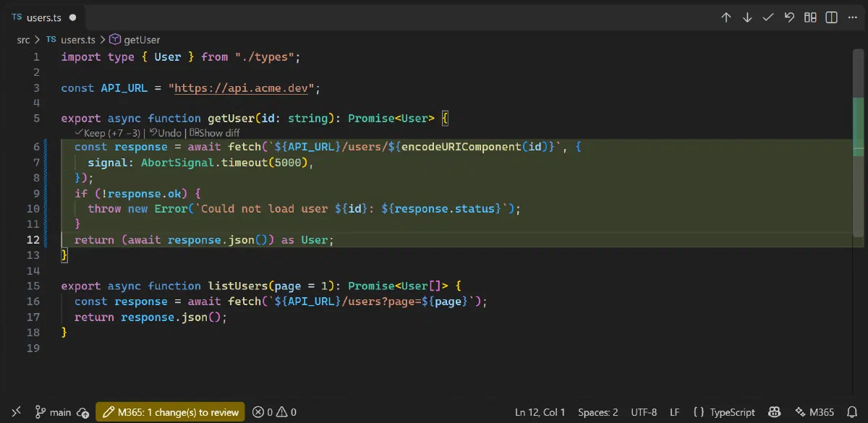Image resolution: width=868 pixels, height=423 pixels.
Task: Click the main git branch indicator
Action: pos(54,412)
